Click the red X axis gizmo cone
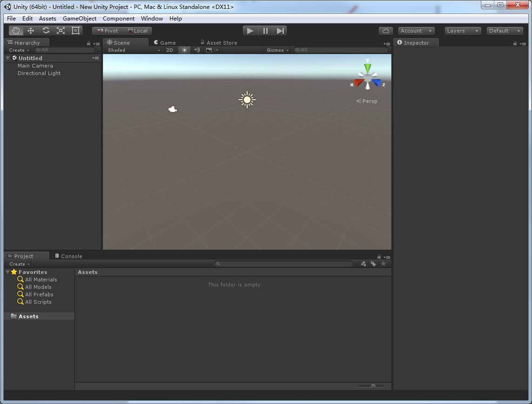Image resolution: width=532 pixels, height=404 pixels. [359, 82]
